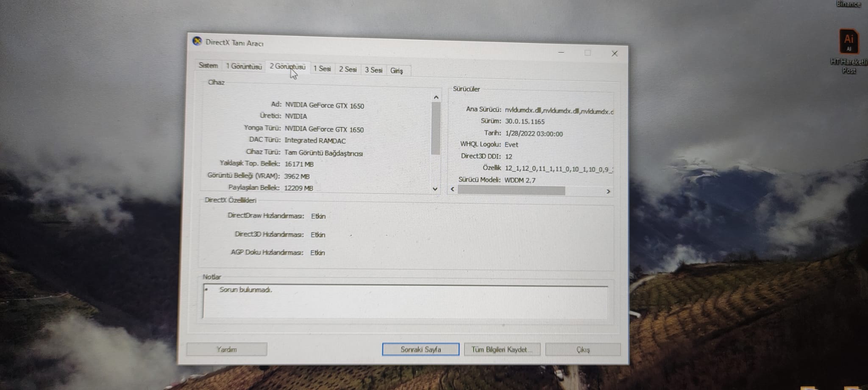Click the Sürücüler horizontal scrollbar thumb
Viewport: 868px width, 390px height.
[511, 191]
